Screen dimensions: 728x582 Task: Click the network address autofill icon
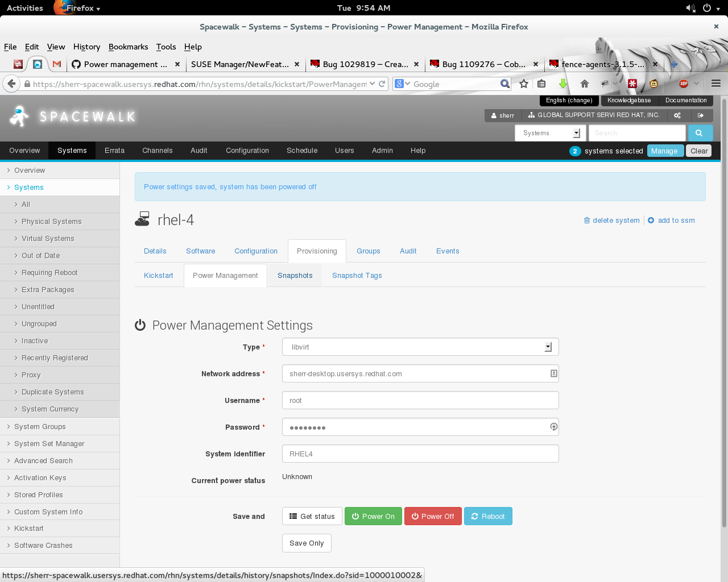click(553, 373)
